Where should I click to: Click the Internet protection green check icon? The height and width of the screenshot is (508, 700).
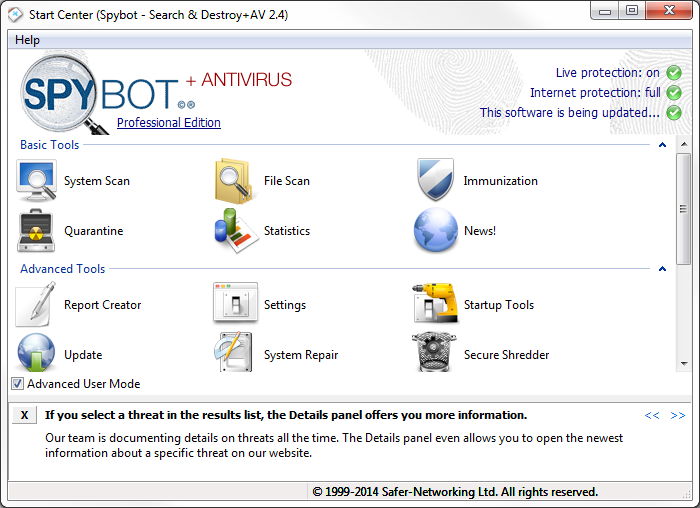(x=674, y=93)
